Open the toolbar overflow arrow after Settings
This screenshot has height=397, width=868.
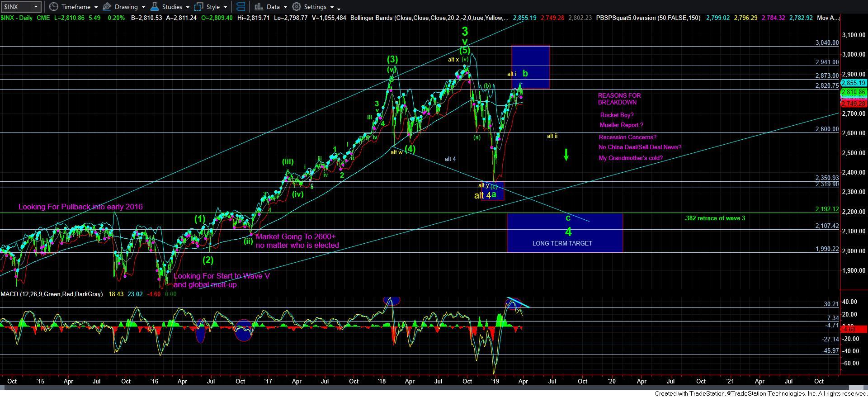(x=339, y=8)
